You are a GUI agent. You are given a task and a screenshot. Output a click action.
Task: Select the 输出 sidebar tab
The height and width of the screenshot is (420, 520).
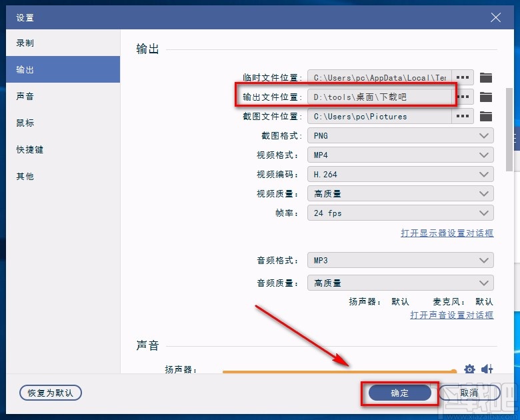(x=63, y=69)
